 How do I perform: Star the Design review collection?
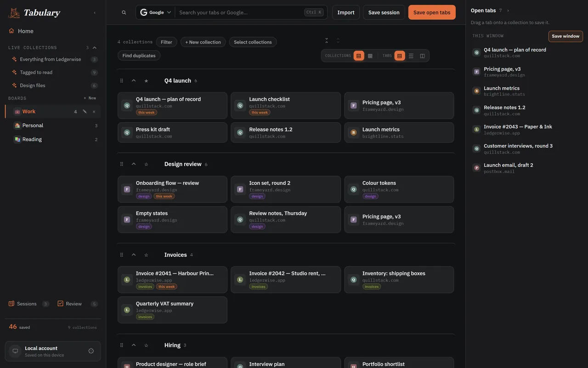click(x=146, y=164)
